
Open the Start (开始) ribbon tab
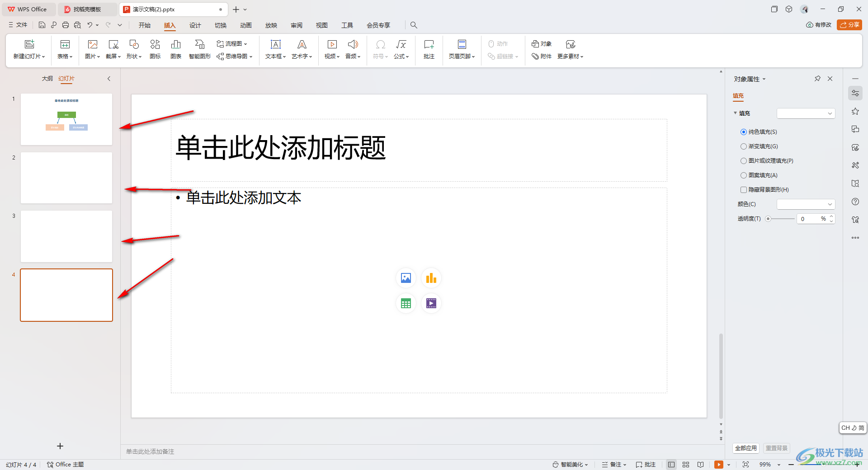pyautogui.click(x=145, y=25)
